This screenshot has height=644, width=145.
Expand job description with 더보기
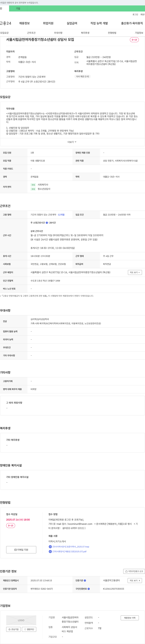coord(72,142)
